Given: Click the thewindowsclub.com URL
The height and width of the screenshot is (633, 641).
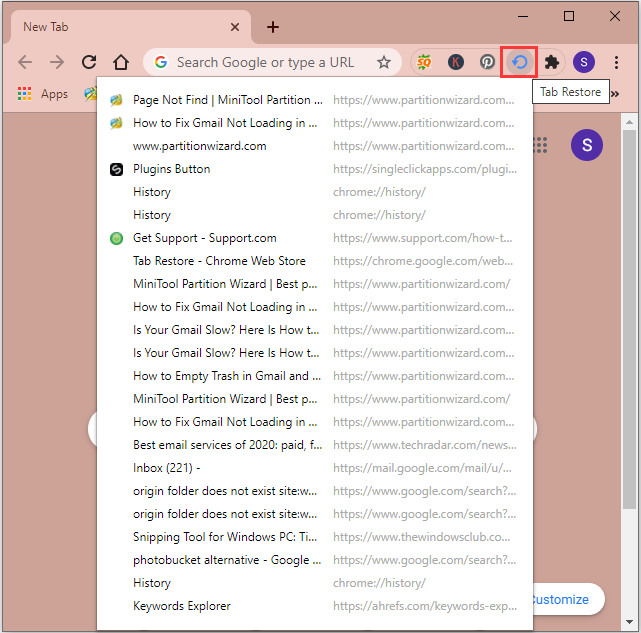Looking at the screenshot, I should pos(421,537).
